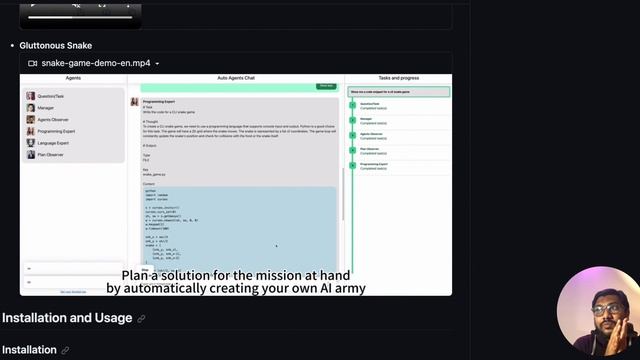Click the 'Installation and Usage' heading
Screen dimensions: 640x360
(x=67, y=318)
